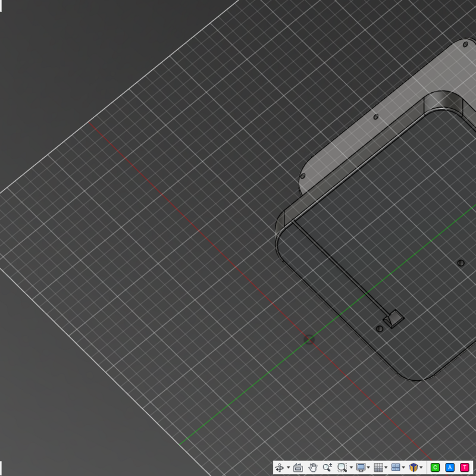Select the small wedge feature on the model
Image resolution: width=476 pixels, height=476 pixels.
point(394,319)
